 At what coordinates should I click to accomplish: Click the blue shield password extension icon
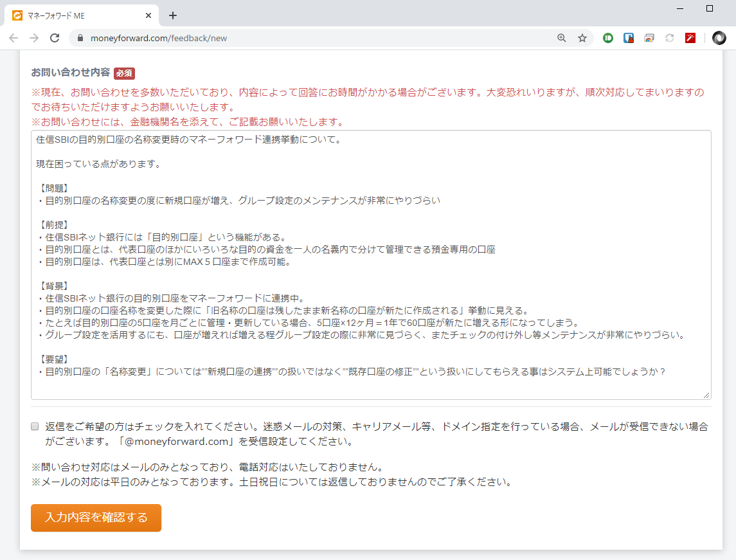[x=628, y=38]
